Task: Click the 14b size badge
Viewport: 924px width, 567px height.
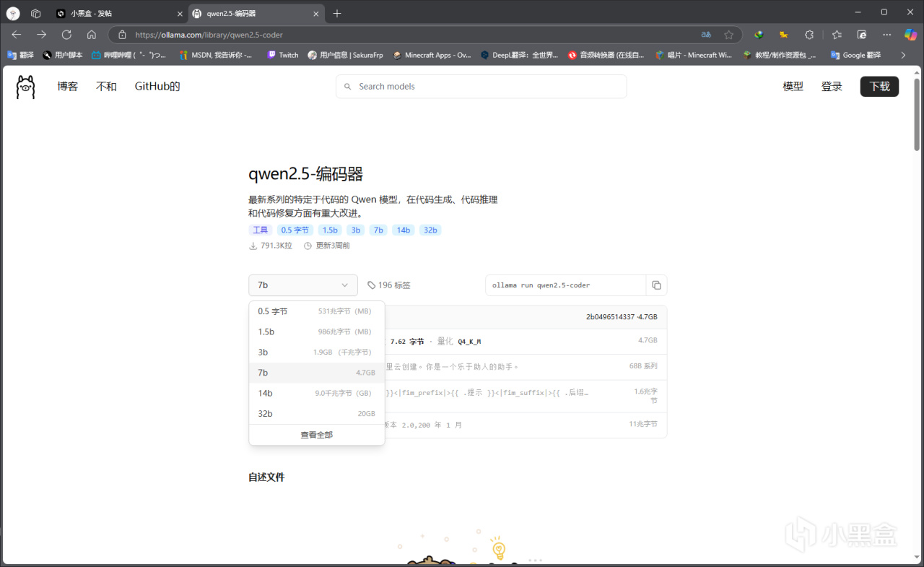Action: 404,230
